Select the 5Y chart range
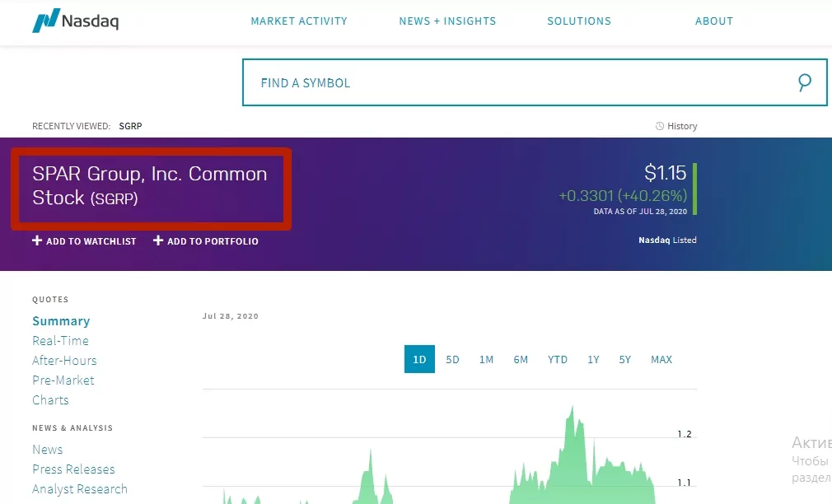Viewport: 832px width, 504px height. point(625,359)
